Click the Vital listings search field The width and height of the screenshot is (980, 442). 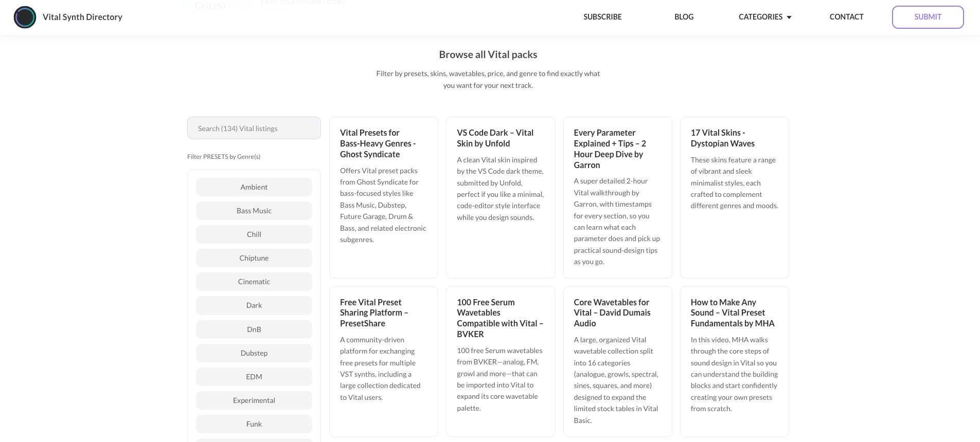click(x=254, y=128)
